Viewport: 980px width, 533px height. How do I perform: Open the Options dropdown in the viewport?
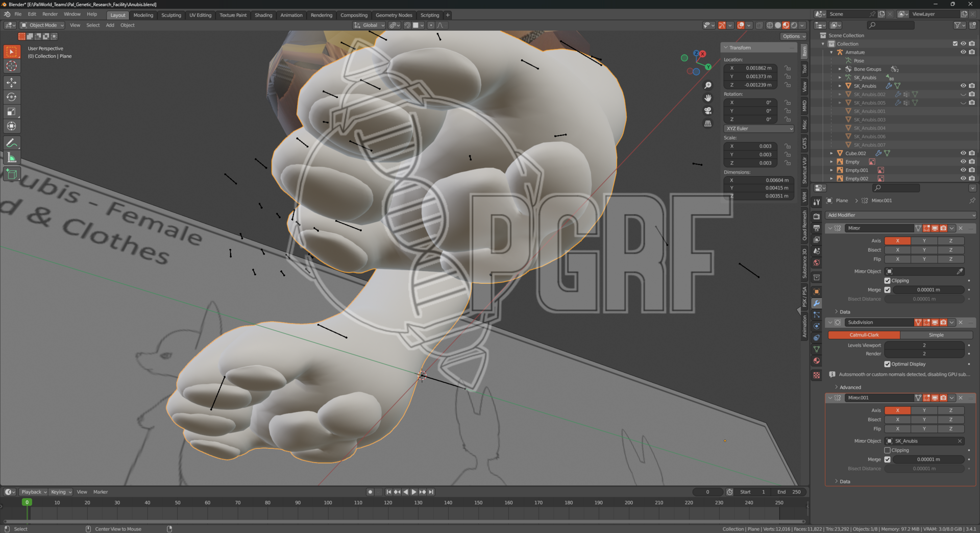[x=794, y=36]
